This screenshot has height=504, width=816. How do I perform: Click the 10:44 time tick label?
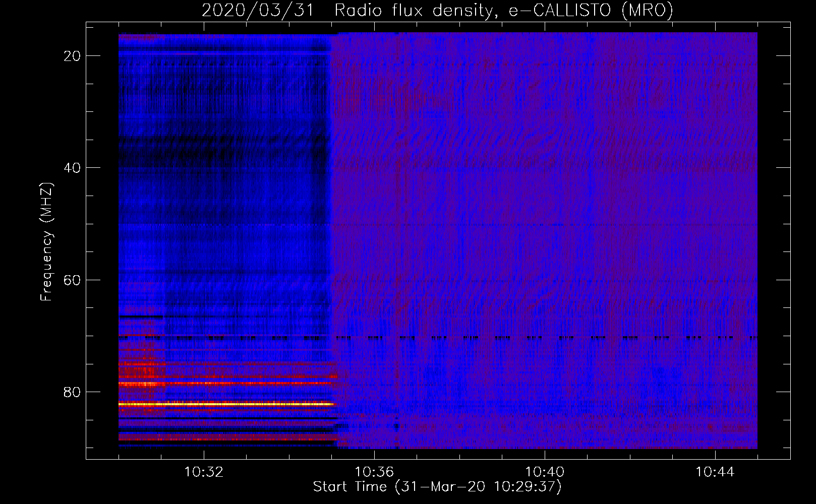tap(715, 472)
